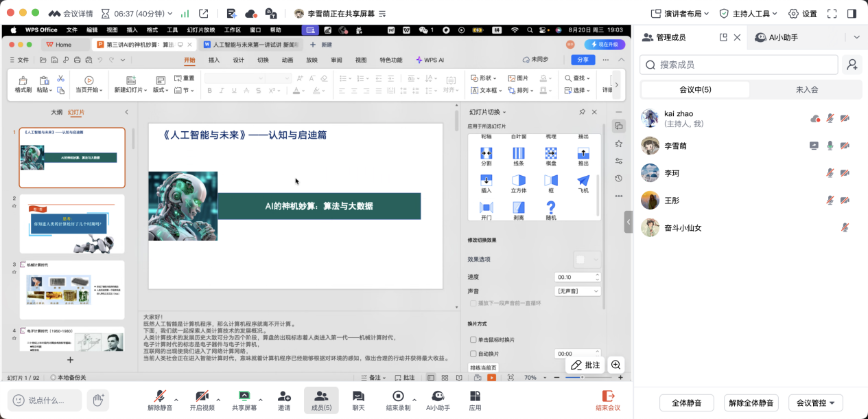The width and height of the screenshot is (868, 419).
Task: Pick the 棋盘 (Checkerboard) transition icon
Action: click(x=550, y=153)
